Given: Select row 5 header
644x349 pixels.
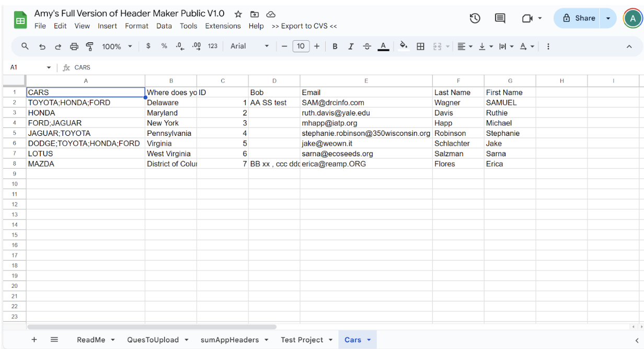Looking at the screenshot, I should pos(15,133).
